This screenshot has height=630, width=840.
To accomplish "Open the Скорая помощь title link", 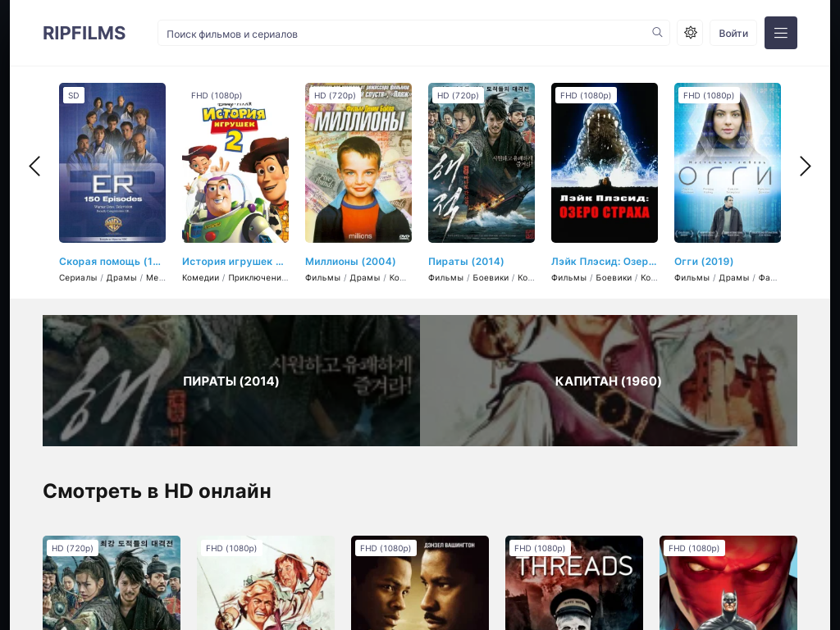I will click(x=110, y=262).
